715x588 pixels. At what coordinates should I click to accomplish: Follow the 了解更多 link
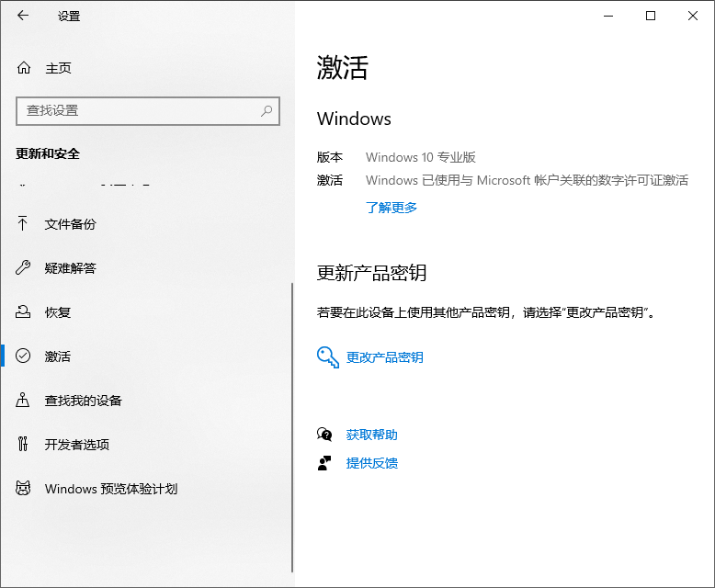(392, 208)
